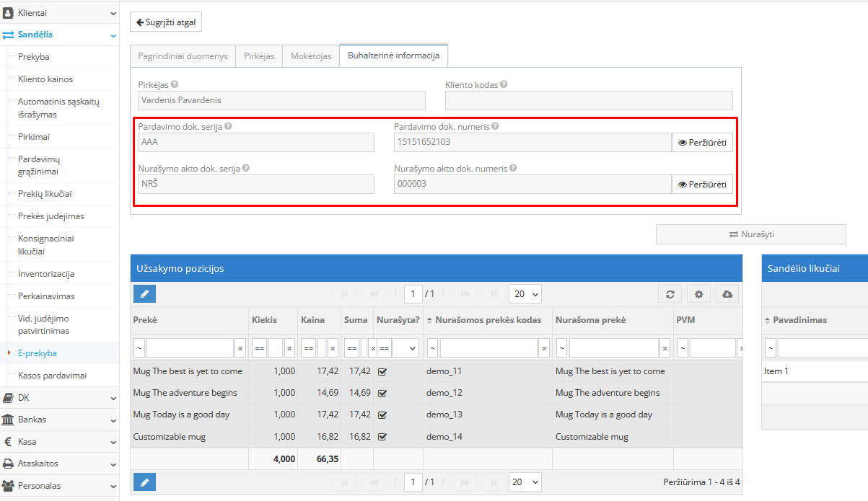The image size is (868, 501).
Task: Click Peržiūrėti next to Pardavimo dok. numeris
Action: click(702, 143)
